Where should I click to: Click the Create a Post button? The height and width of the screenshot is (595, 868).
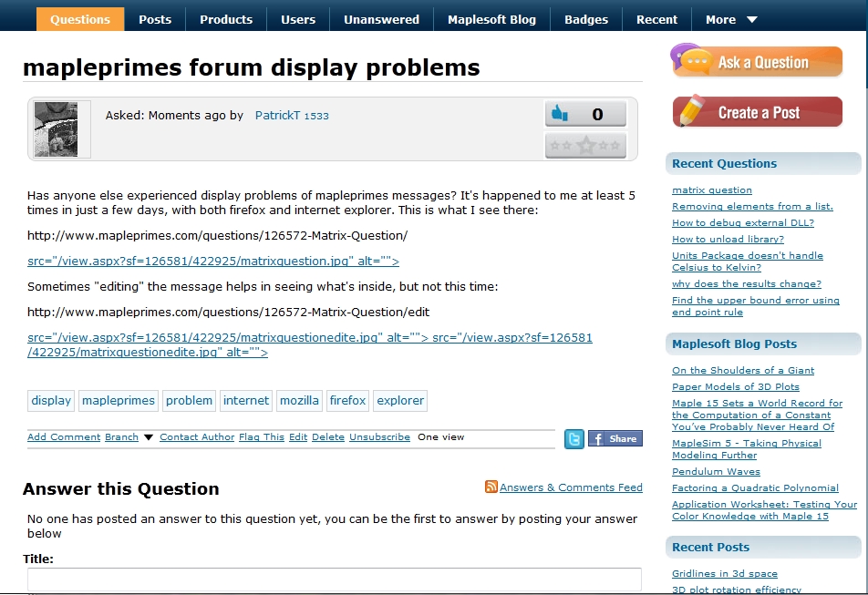click(757, 112)
